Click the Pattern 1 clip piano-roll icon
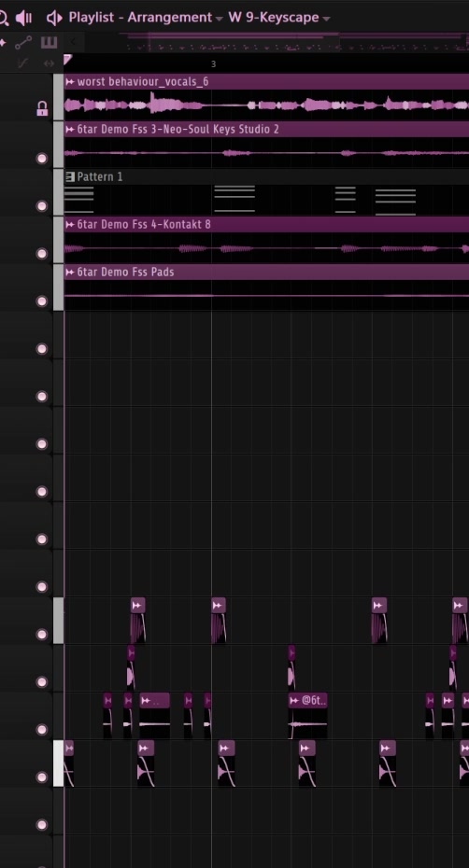Viewport: 469px width, 868px height. (x=70, y=177)
